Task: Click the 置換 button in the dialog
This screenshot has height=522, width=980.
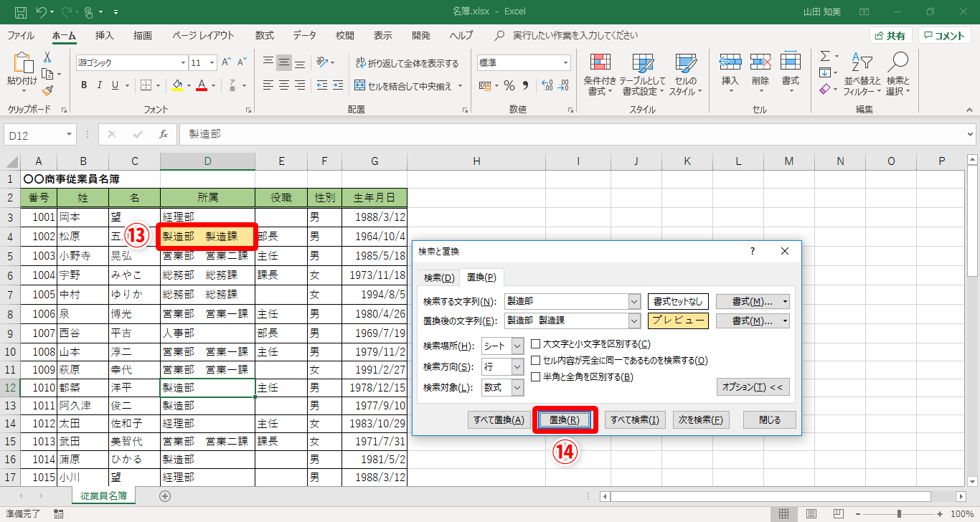Action: [x=564, y=419]
